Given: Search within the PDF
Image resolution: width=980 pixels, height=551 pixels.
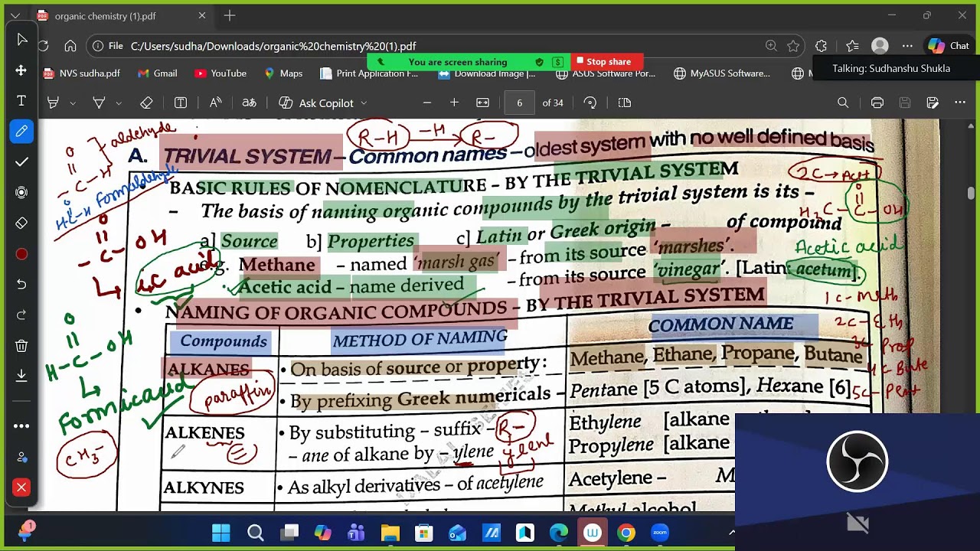Looking at the screenshot, I should pyautogui.click(x=843, y=103).
